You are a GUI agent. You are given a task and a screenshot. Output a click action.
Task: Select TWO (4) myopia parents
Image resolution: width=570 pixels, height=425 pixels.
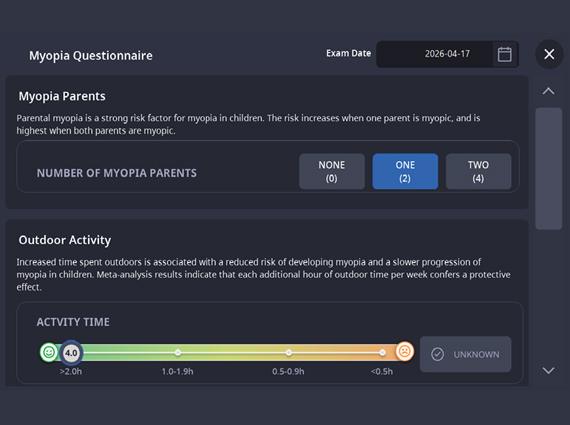pos(478,172)
